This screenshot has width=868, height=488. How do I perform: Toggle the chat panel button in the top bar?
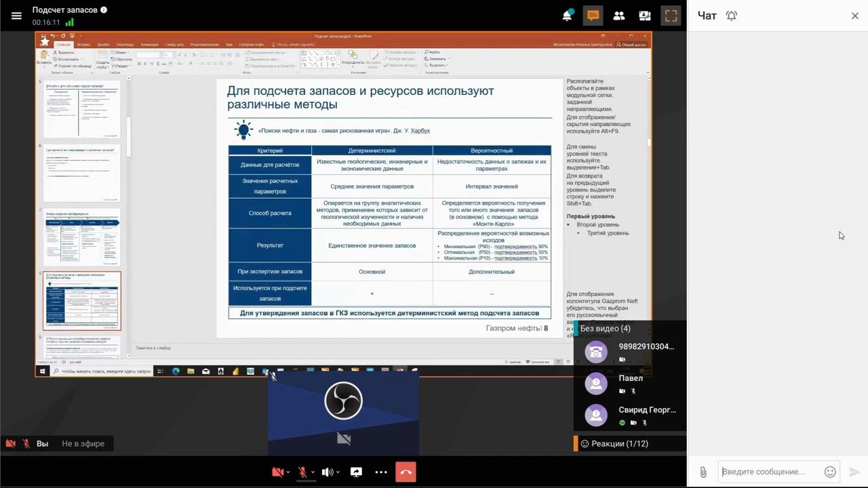[593, 16]
